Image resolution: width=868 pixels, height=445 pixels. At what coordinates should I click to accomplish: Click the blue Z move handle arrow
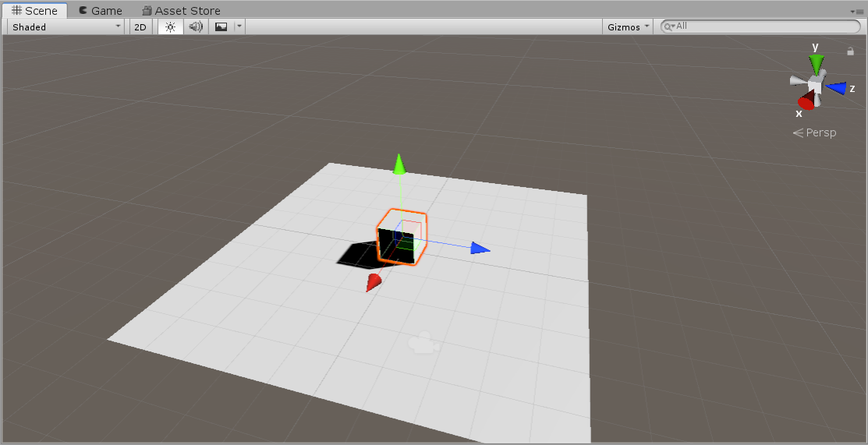pos(480,249)
